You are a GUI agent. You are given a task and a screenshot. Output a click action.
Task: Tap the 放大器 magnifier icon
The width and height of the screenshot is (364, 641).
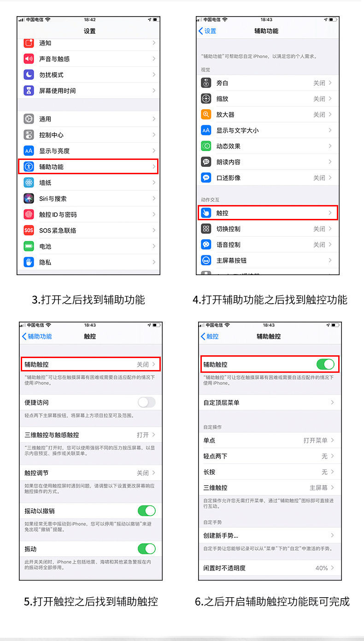coord(206,115)
